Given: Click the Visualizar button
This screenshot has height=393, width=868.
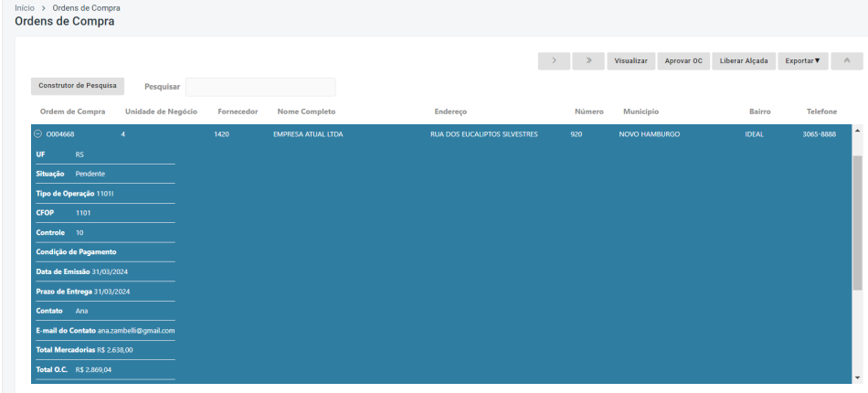Looking at the screenshot, I should tap(631, 61).
